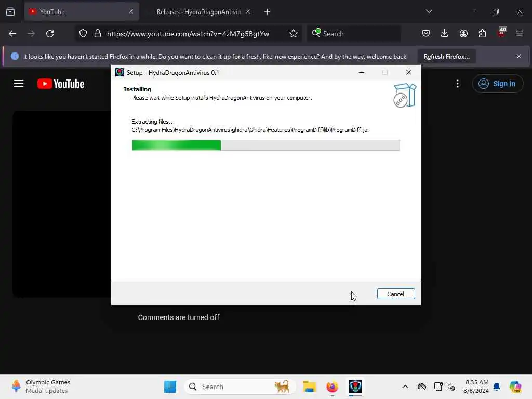
Task: Go forward to next page
Action: pos(31,34)
